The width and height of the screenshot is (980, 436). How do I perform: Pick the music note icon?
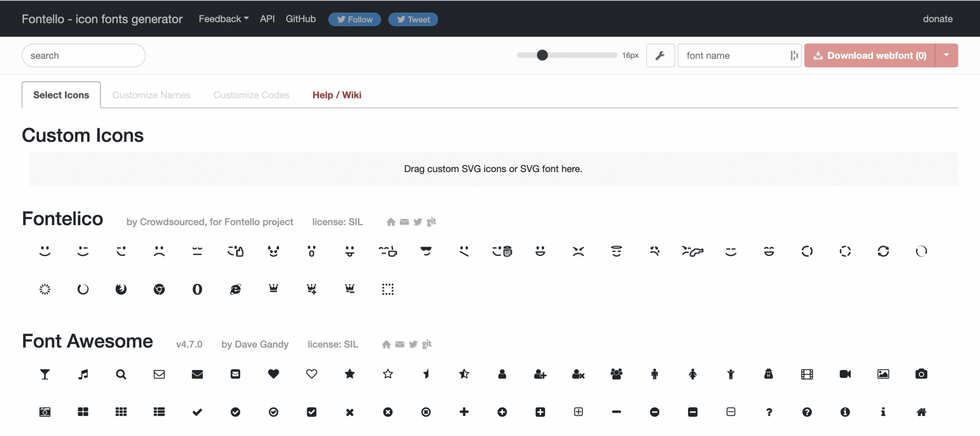click(x=83, y=374)
